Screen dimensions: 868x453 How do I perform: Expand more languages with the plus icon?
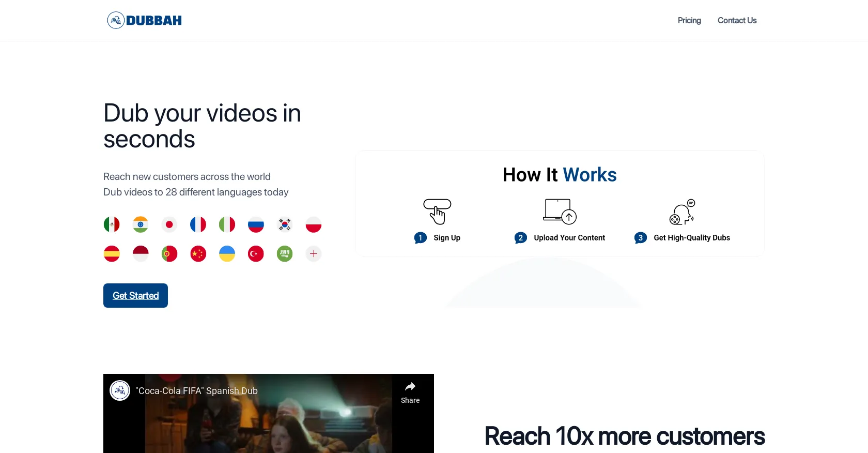(314, 253)
